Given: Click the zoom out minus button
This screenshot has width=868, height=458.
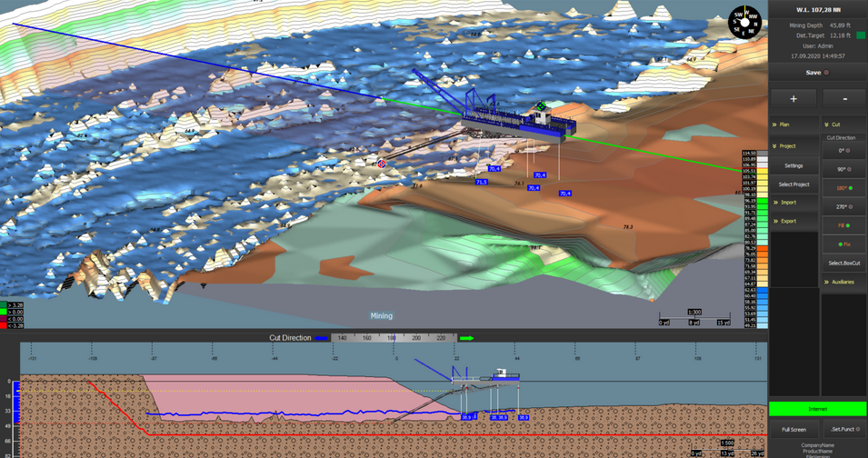Looking at the screenshot, I should pyautogui.click(x=844, y=98).
